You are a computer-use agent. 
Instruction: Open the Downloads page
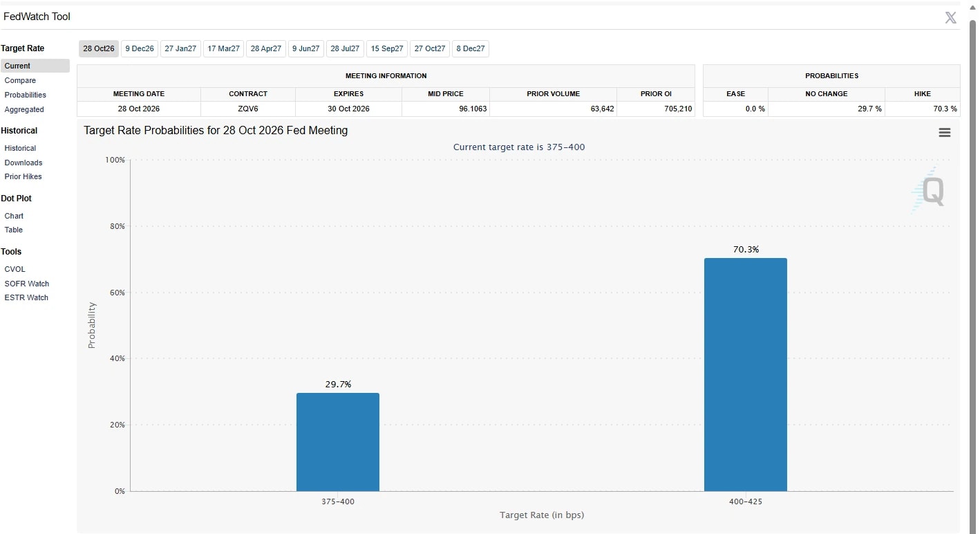23,163
